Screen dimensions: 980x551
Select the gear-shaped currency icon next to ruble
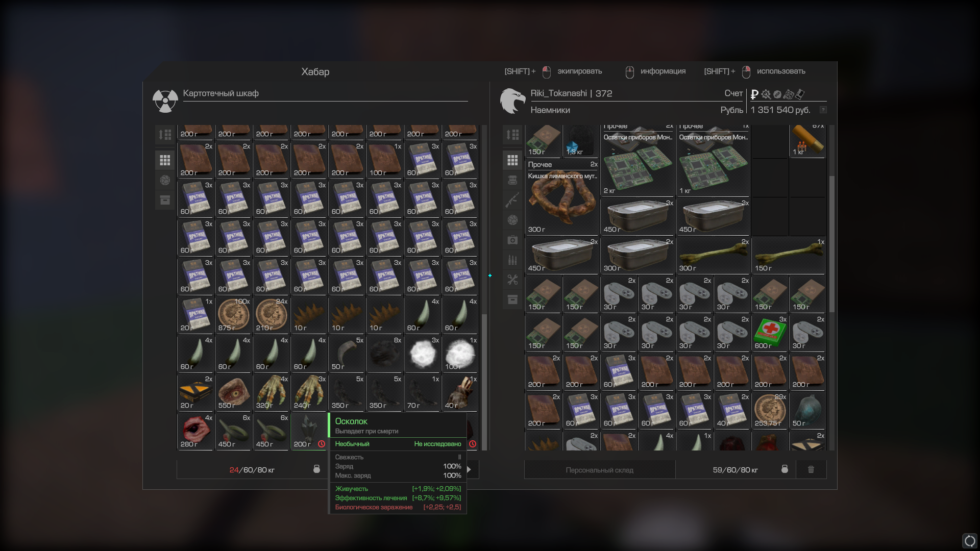tap(766, 94)
